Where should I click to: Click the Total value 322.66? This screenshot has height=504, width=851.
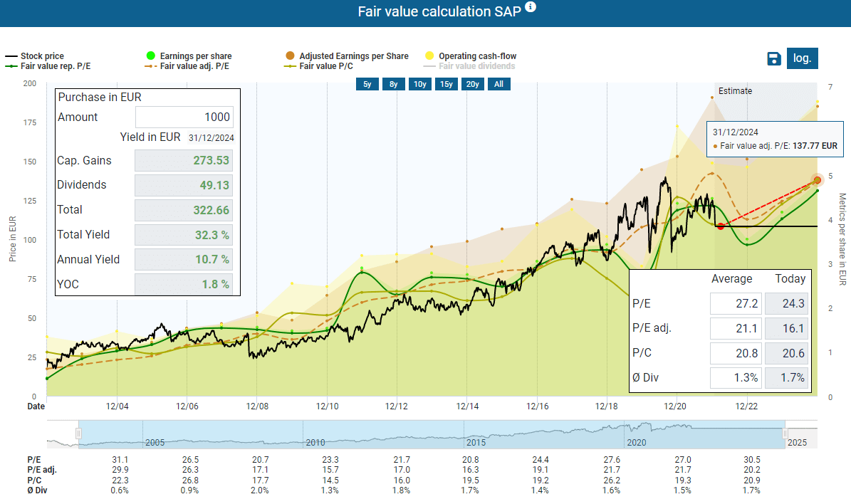click(x=184, y=210)
